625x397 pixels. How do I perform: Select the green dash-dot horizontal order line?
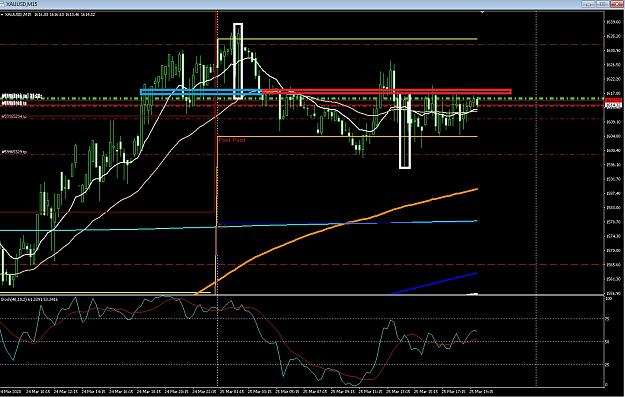(301, 98)
